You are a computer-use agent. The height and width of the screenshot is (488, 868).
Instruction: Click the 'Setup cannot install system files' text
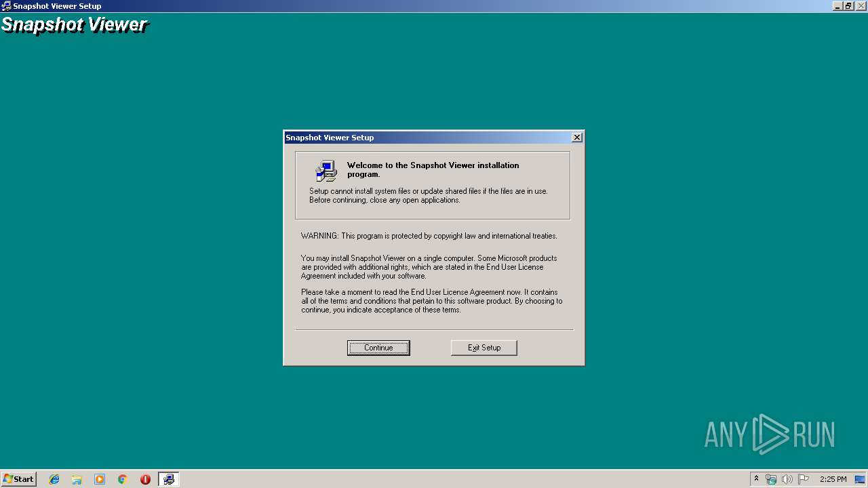tap(429, 195)
